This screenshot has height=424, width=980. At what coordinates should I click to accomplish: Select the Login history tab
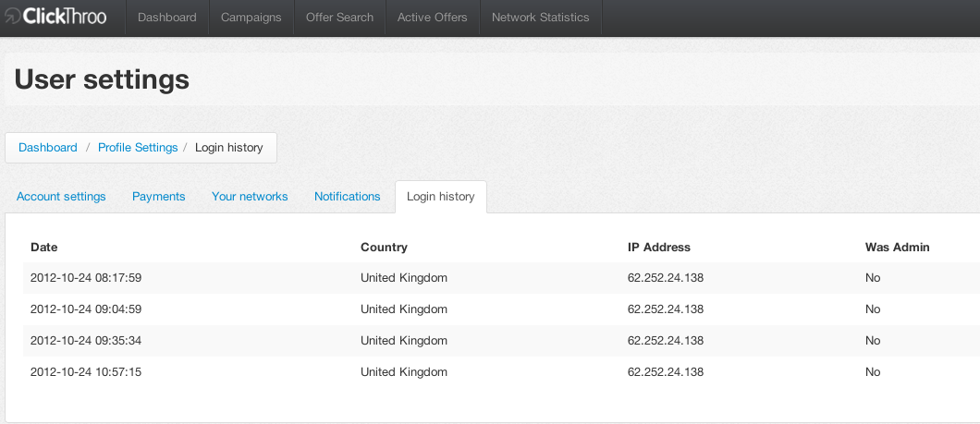[x=440, y=197]
